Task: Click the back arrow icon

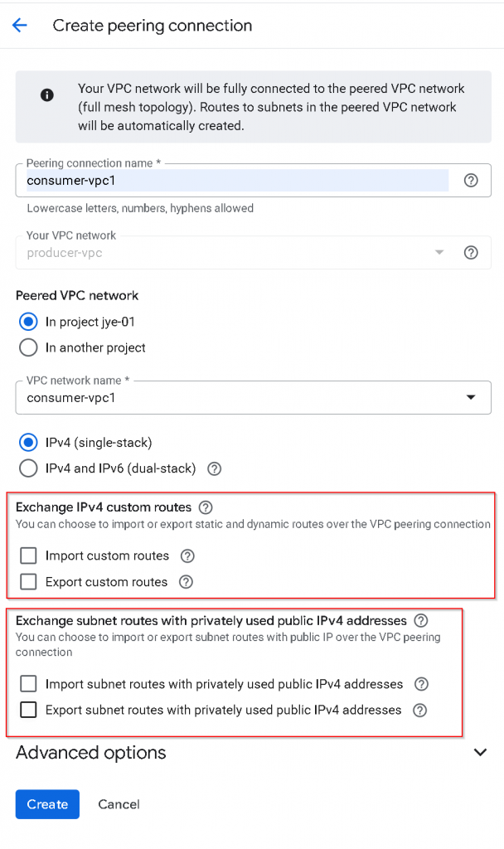Action: tap(20, 26)
